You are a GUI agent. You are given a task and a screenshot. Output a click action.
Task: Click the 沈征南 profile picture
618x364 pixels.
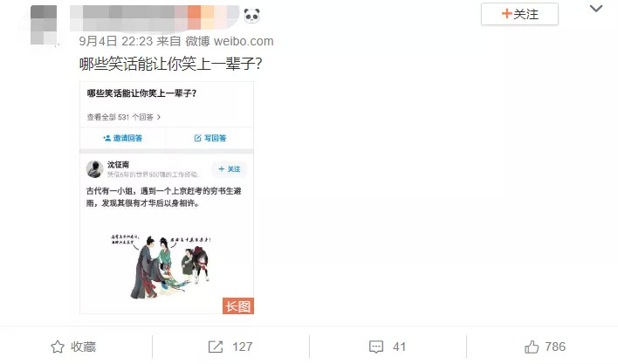point(94,169)
